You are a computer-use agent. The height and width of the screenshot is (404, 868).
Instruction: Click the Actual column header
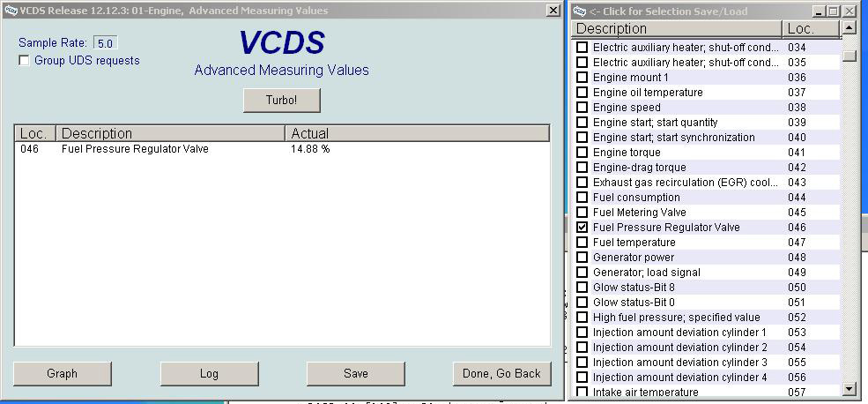(x=418, y=133)
